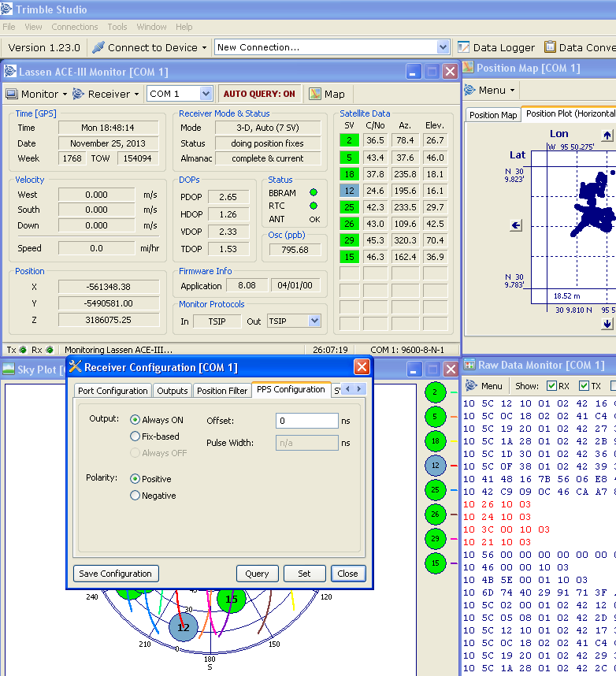Viewport: 616px width, 676px height.
Task: Expand the Monitor dropdown arrow
Action: (x=65, y=94)
